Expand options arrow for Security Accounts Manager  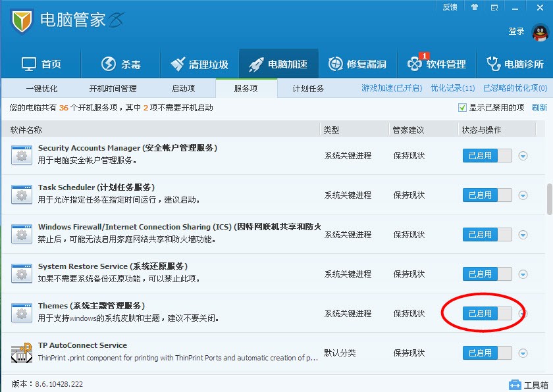523,156
